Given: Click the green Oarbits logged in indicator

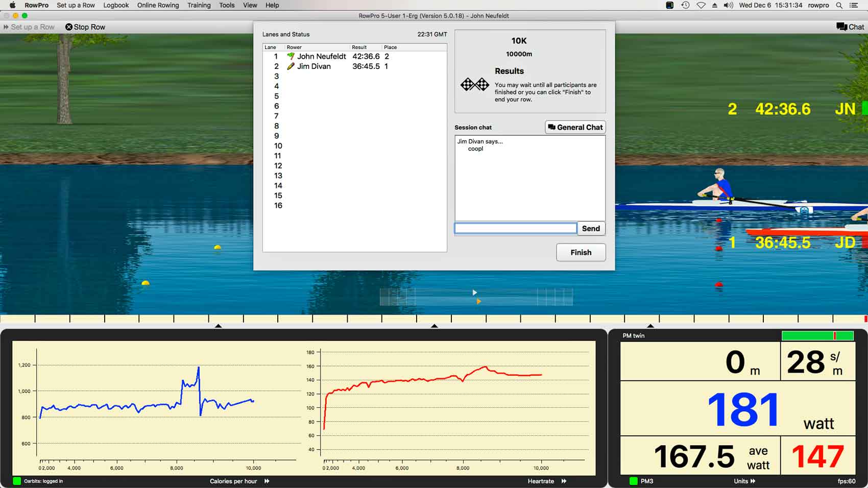Looking at the screenshot, I should coord(17,481).
